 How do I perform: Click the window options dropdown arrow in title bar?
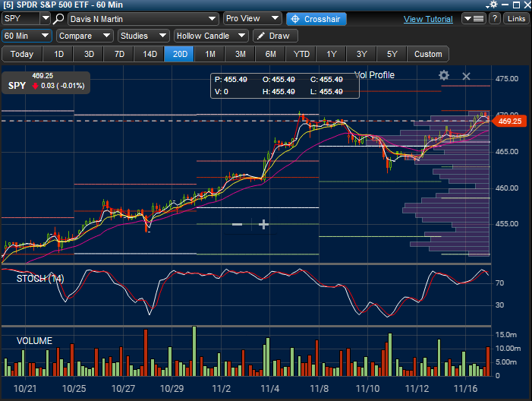(487, 6)
